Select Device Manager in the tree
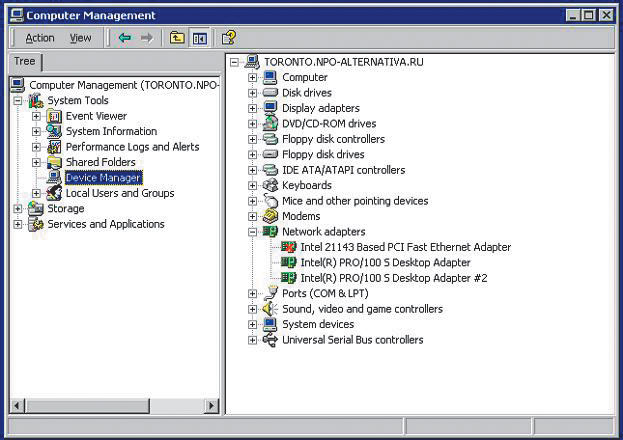623x440 pixels. pyautogui.click(x=103, y=178)
